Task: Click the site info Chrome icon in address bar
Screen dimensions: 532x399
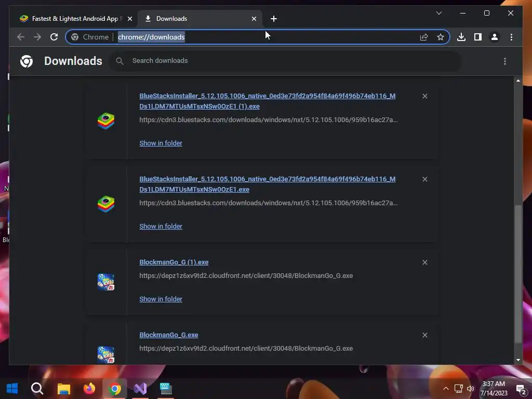Action: [75, 37]
